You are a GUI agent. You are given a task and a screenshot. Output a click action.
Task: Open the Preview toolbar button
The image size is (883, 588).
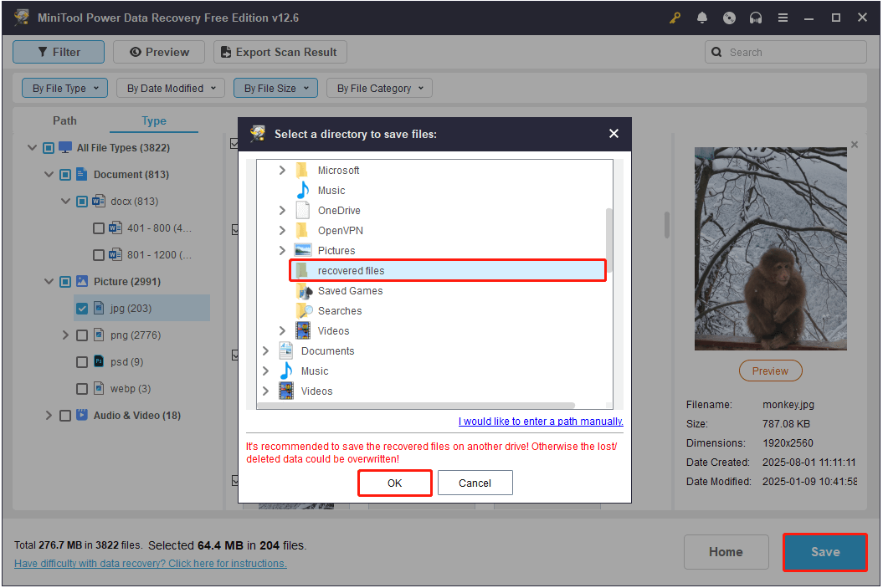158,52
